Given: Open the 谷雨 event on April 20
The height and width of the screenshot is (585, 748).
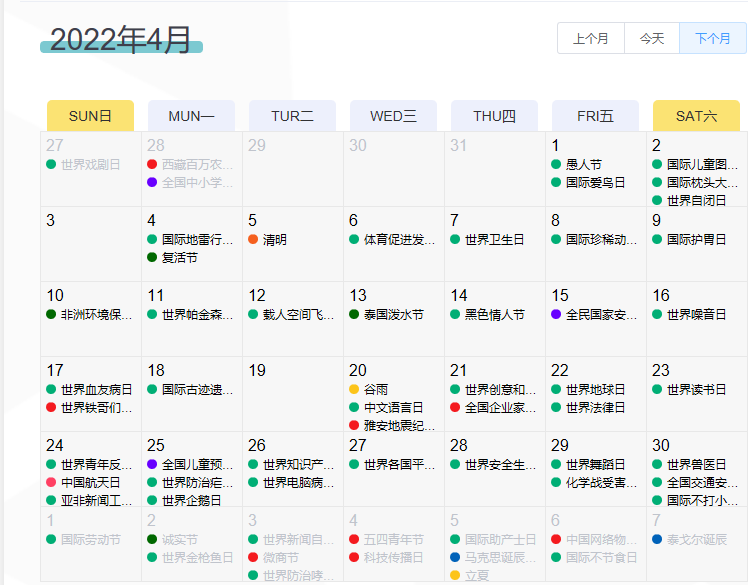Looking at the screenshot, I should tap(376, 389).
